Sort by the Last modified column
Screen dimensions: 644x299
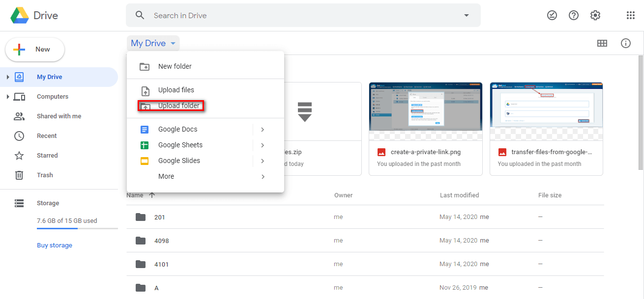tap(459, 195)
